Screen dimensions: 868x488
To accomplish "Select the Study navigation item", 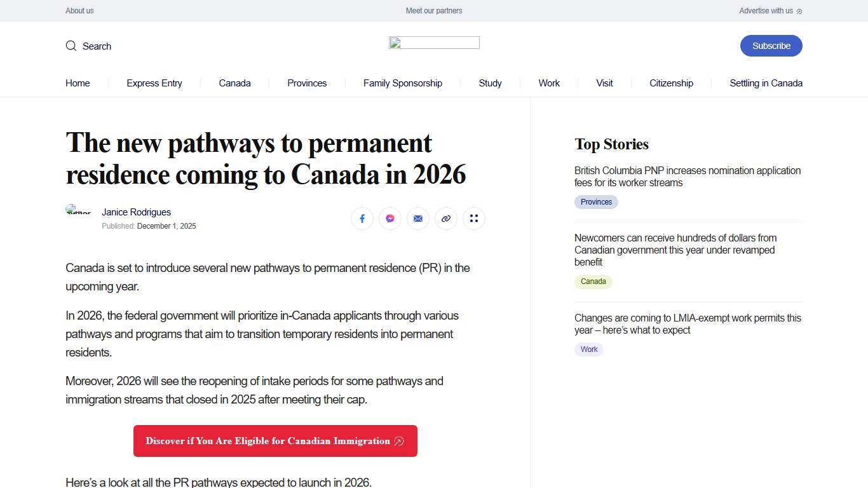I will (490, 83).
